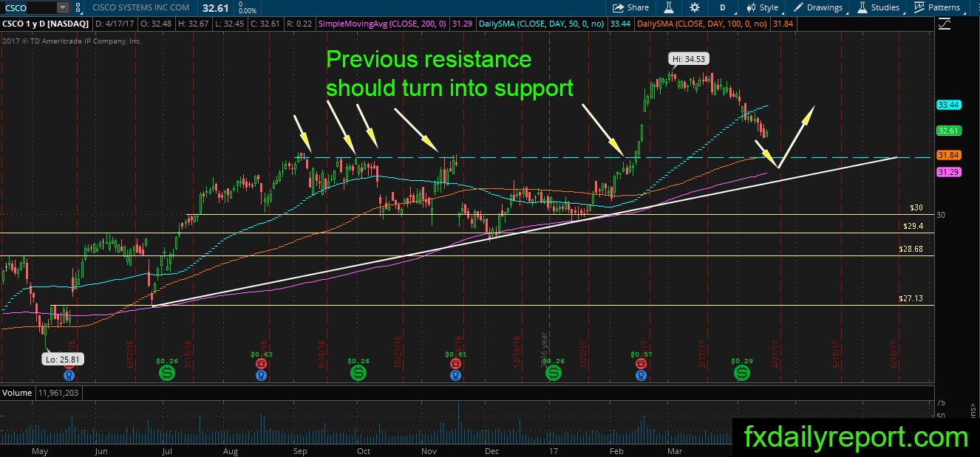Click the $0.29 dividend icon
Image resolution: width=980 pixels, height=457 pixels.
tap(742, 374)
